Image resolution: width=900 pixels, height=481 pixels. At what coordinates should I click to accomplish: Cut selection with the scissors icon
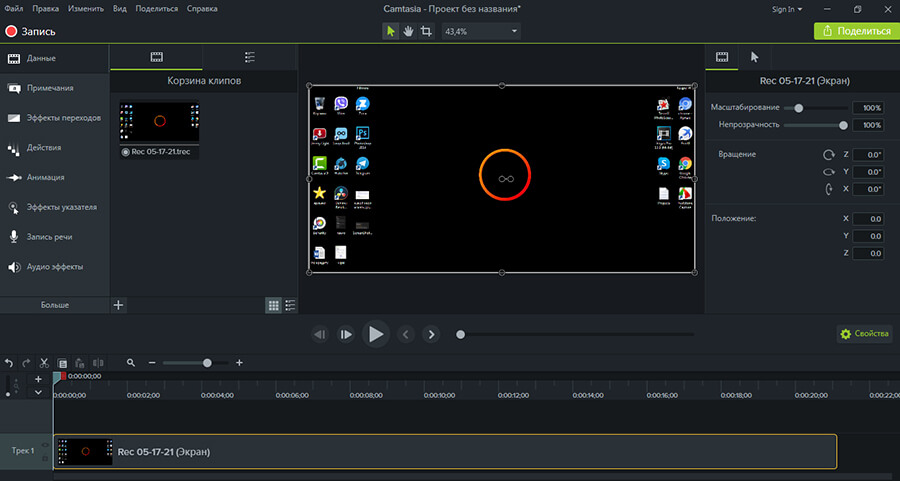[x=45, y=363]
